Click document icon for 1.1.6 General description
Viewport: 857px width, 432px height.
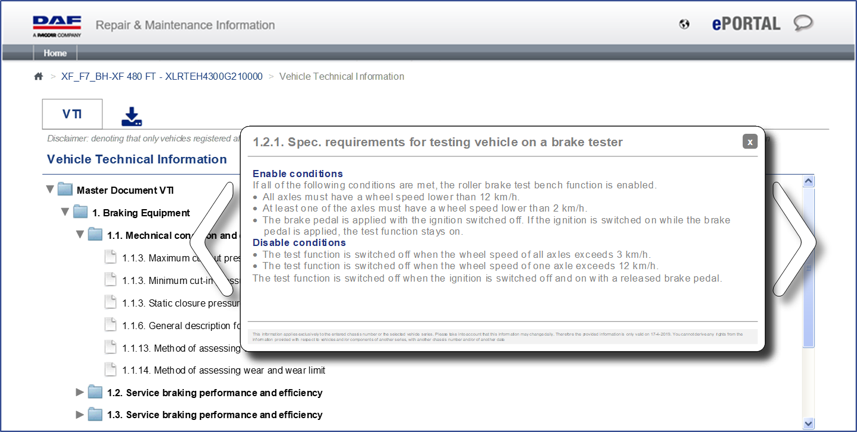tap(111, 325)
